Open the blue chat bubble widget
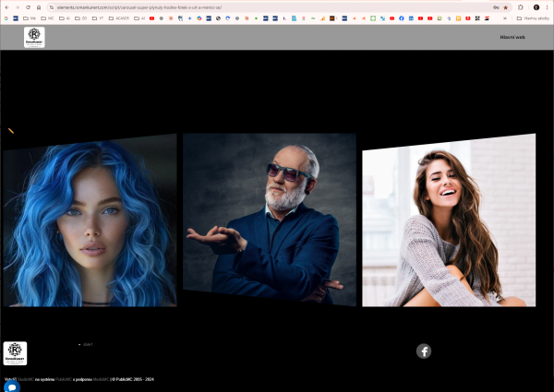This screenshot has width=554, height=392. pyautogui.click(x=12, y=386)
